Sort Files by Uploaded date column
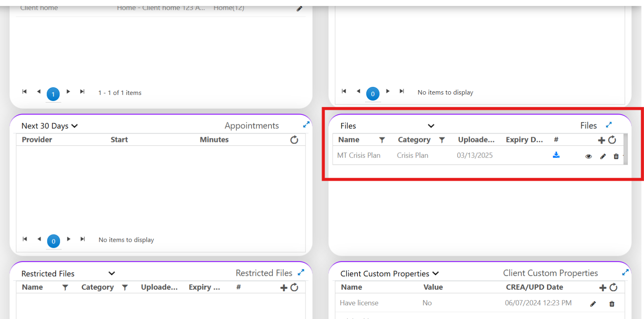The image size is (644, 319). [x=476, y=140]
